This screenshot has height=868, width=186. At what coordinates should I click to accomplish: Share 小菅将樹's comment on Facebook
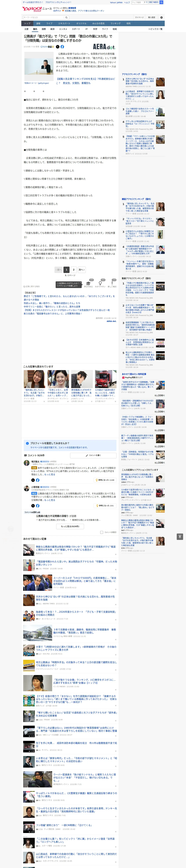coord(38,506)
